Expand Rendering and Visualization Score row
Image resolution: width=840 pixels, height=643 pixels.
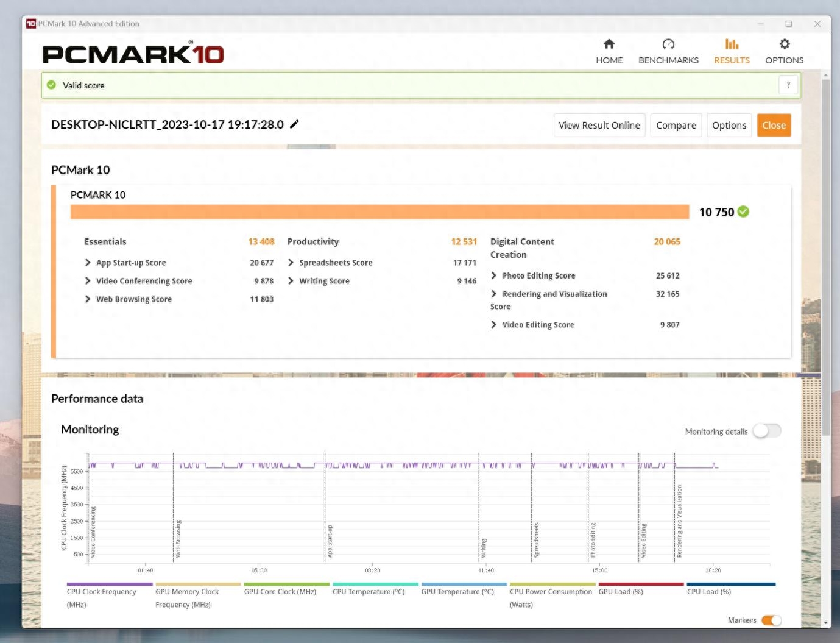point(494,294)
